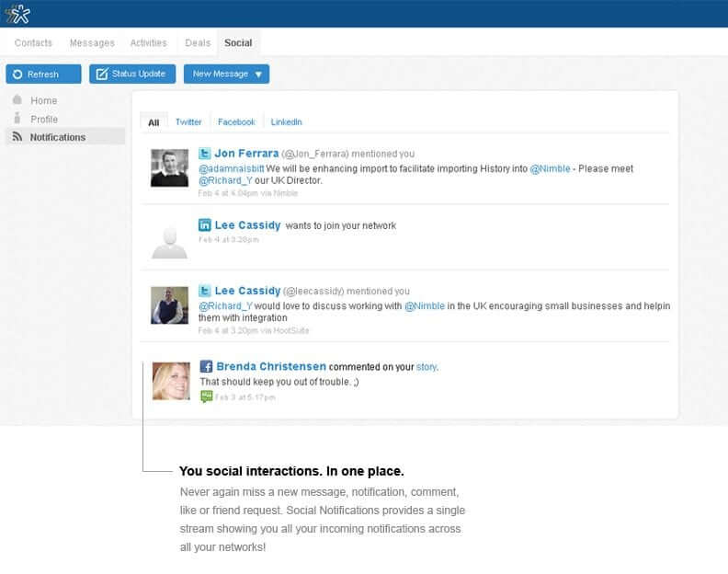This screenshot has width=728, height=574.
Task: Filter notifications by Twitter tab
Action: coord(188,122)
